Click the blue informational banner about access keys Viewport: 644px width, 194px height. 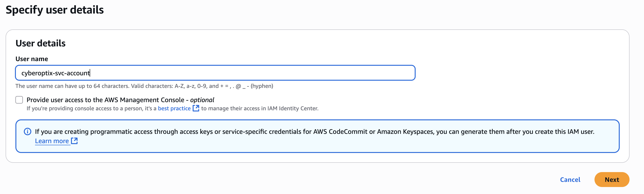[318, 136]
